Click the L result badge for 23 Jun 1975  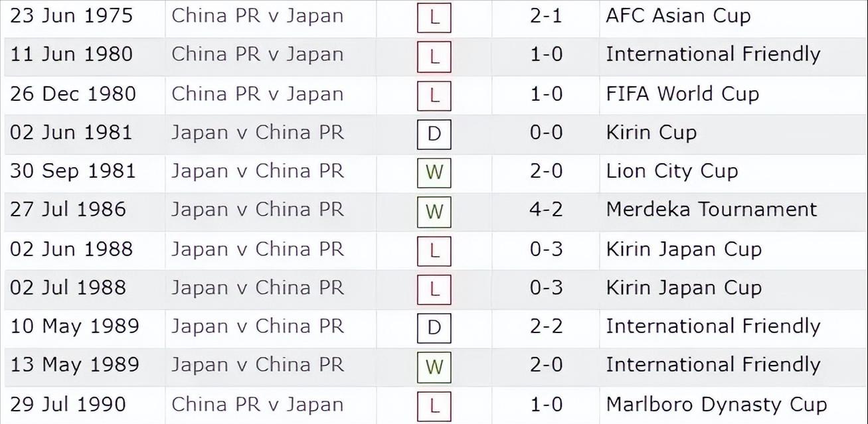click(434, 18)
